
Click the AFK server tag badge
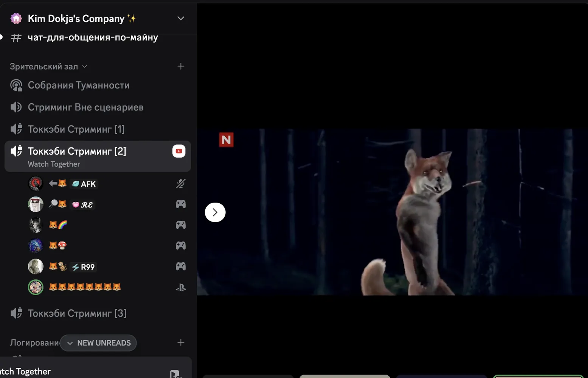84,184
